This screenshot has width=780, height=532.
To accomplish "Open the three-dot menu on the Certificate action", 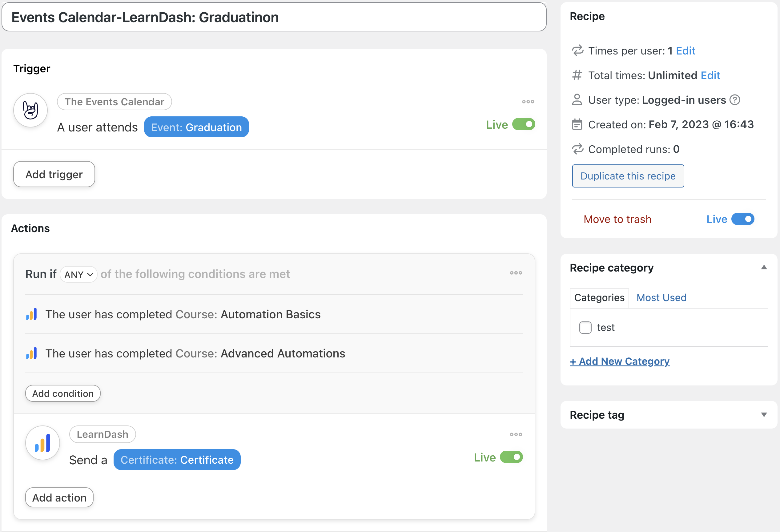I will [516, 434].
